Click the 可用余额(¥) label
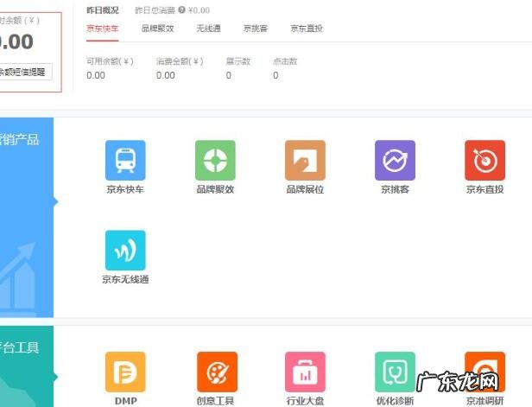 tap(110, 61)
